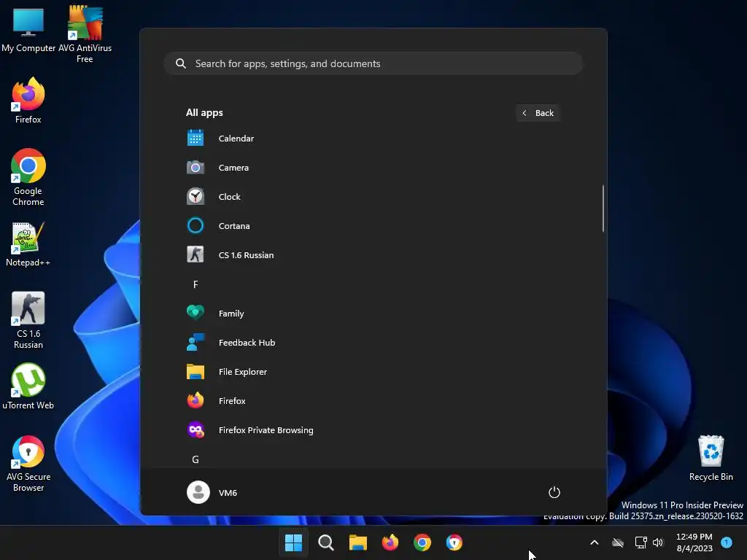747x560 pixels.
Task: Select uTorrent Web desktop shortcut
Action: 28,386
